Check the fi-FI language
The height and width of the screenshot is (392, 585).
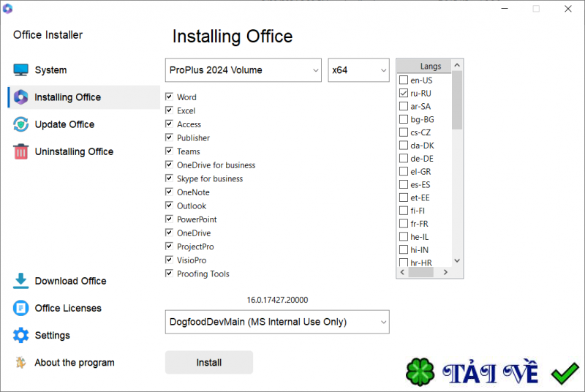[x=404, y=211]
